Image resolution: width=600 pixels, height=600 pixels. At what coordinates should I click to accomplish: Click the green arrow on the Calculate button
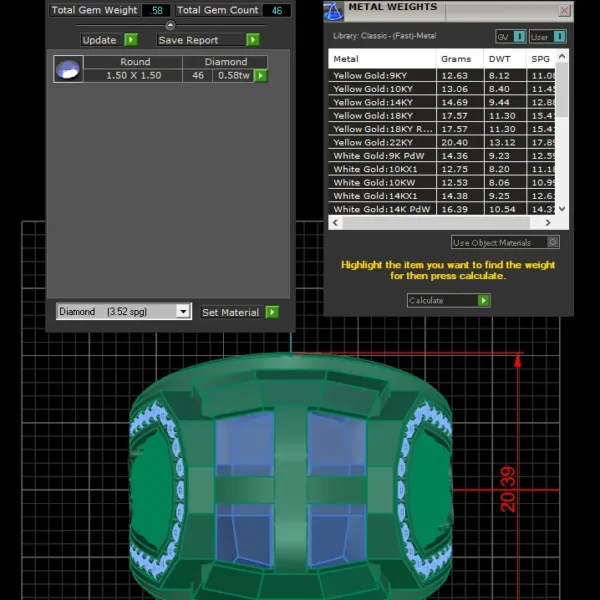tap(483, 300)
